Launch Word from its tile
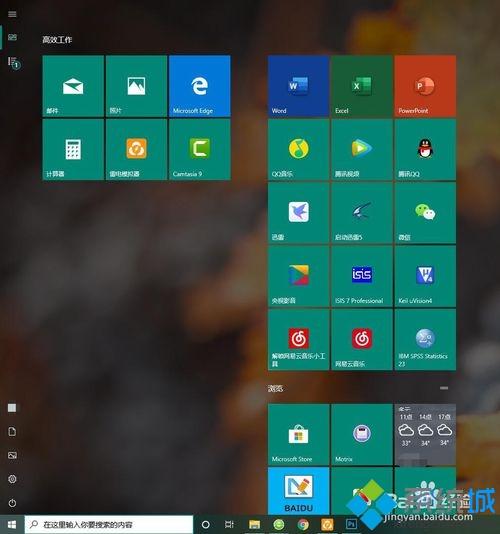The image size is (500, 534). [x=299, y=86]
